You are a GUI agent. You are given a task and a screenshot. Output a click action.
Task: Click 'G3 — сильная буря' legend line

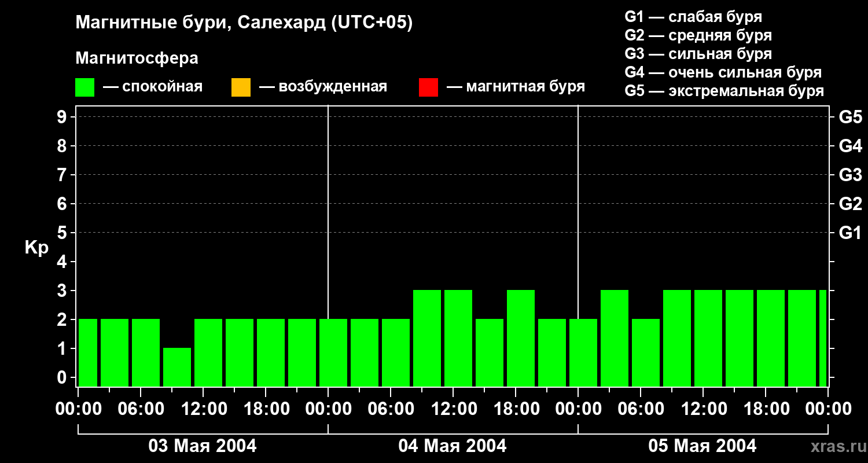698,54
